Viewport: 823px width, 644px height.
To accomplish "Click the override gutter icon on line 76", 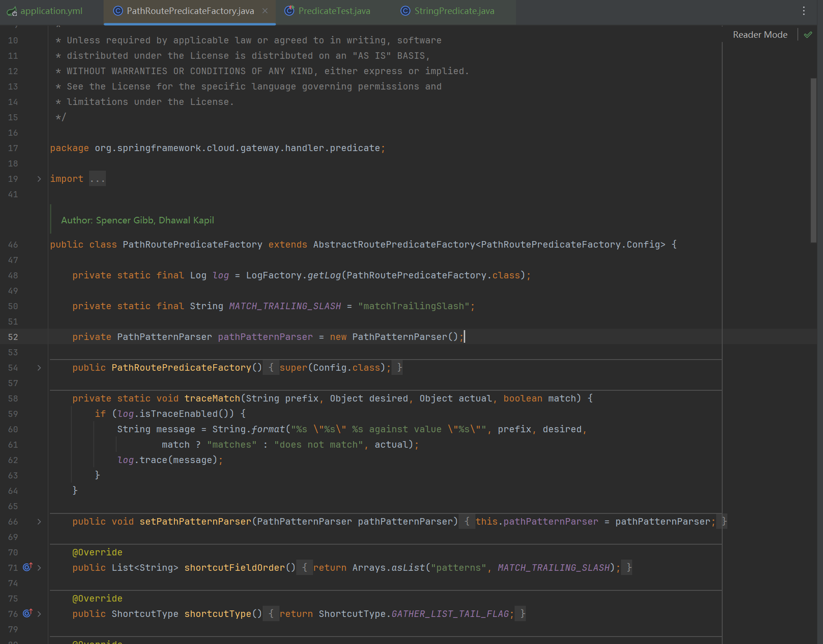I will tap(28, 613).
